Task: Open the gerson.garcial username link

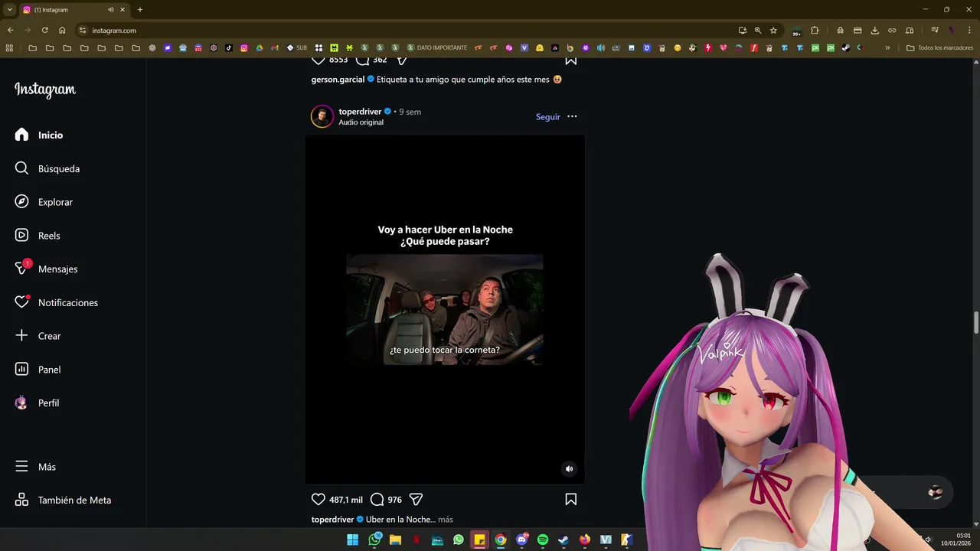Action: [x=338, y=80]
